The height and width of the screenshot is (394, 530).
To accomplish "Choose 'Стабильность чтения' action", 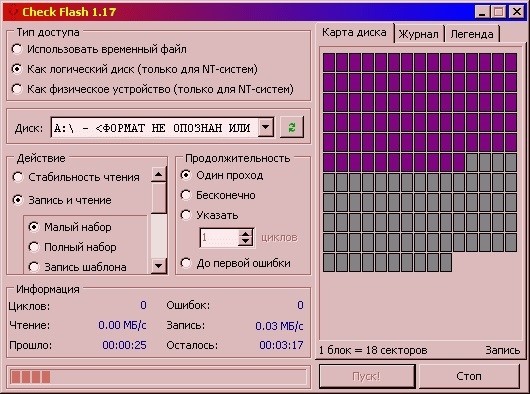I will pyautogui.click(x=76, y=177).
